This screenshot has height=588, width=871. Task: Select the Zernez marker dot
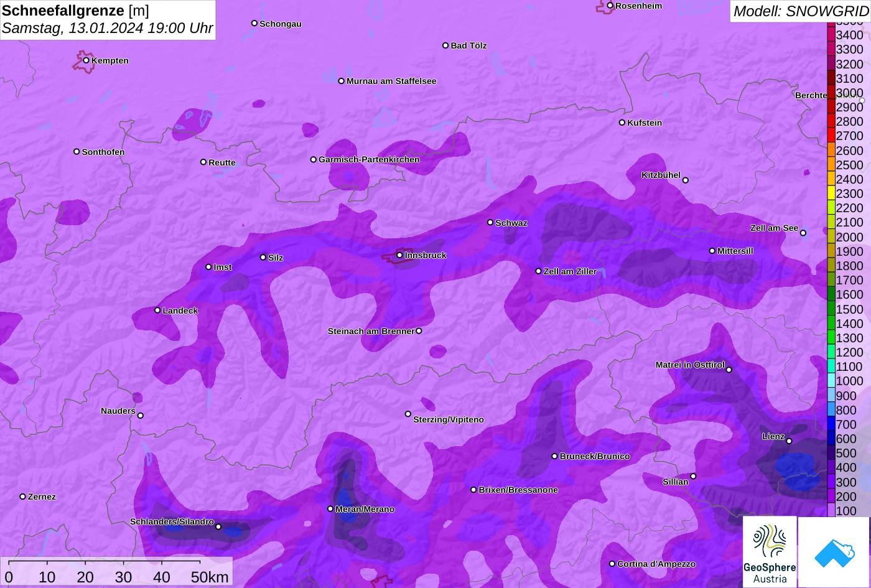click(x=23, y=497)
